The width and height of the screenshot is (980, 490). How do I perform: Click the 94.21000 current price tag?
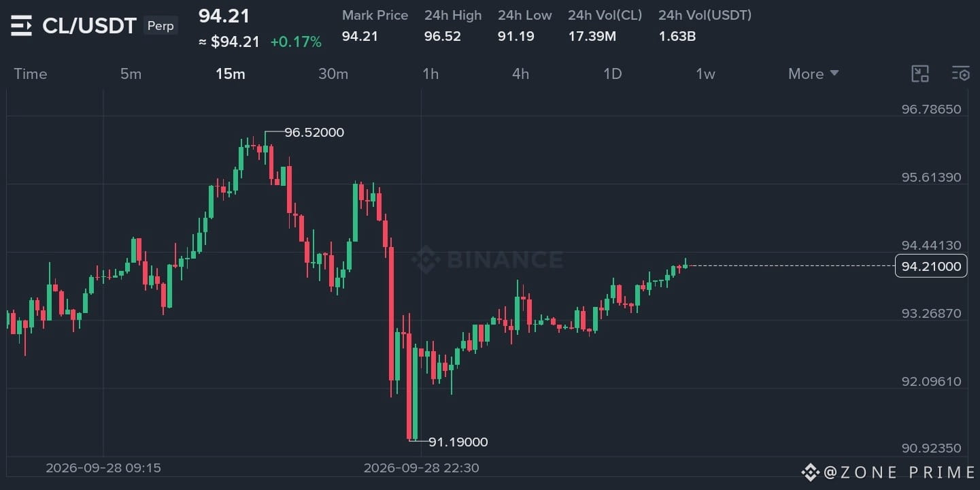(931, 266)
